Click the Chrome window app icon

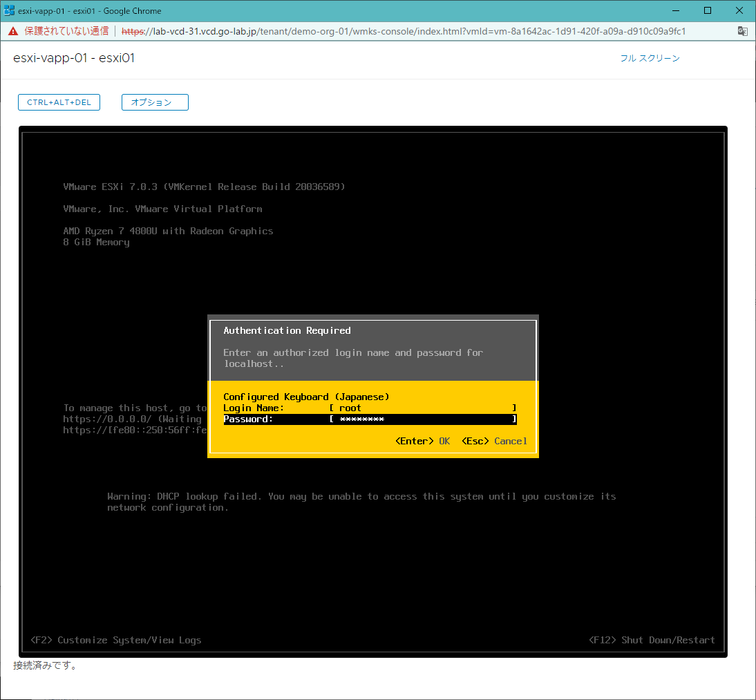click(9, 10)
